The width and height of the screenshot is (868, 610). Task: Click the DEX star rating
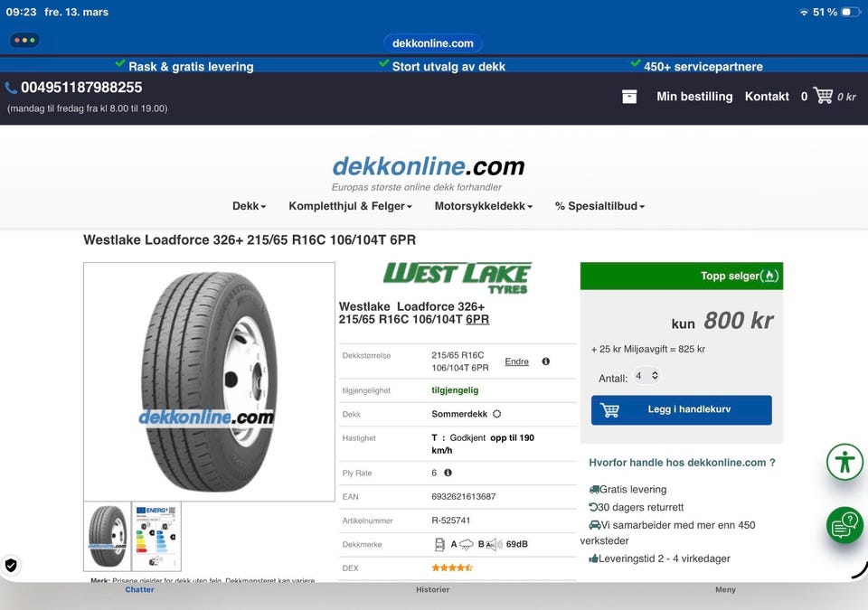tap(452, 568)
